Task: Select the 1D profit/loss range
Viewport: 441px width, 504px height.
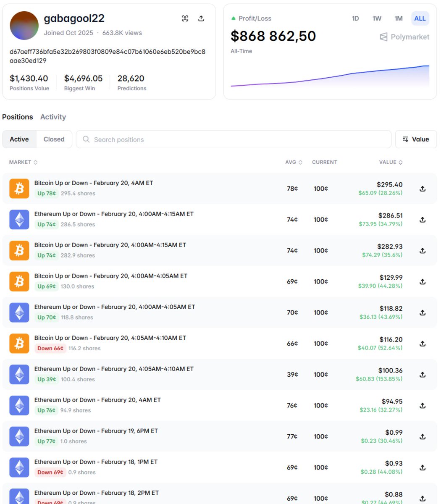Action: pyautogui.click(x=355, y=18)
